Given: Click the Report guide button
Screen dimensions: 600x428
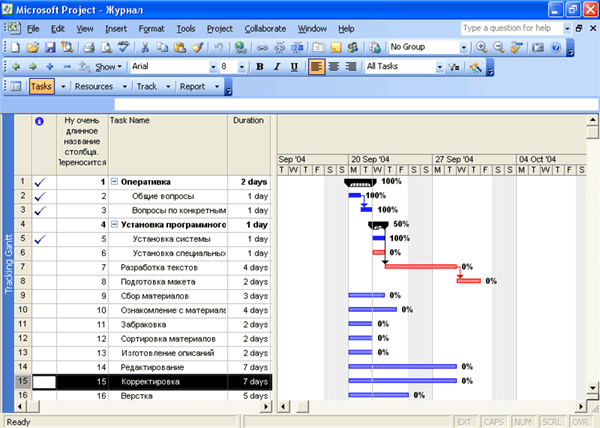Looking at the screenshot, I should point(192,86).
